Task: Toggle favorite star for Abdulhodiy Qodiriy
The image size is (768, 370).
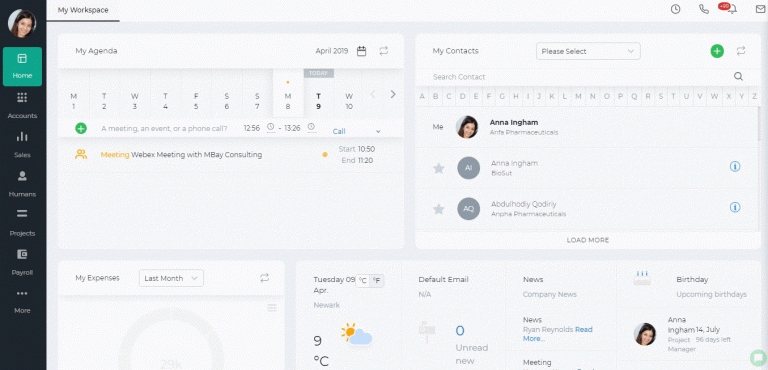Action: click(x=439, y=209)
